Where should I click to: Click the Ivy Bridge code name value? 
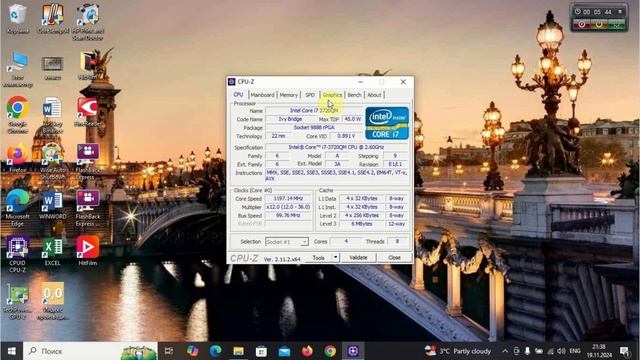(x=290, y=119)
